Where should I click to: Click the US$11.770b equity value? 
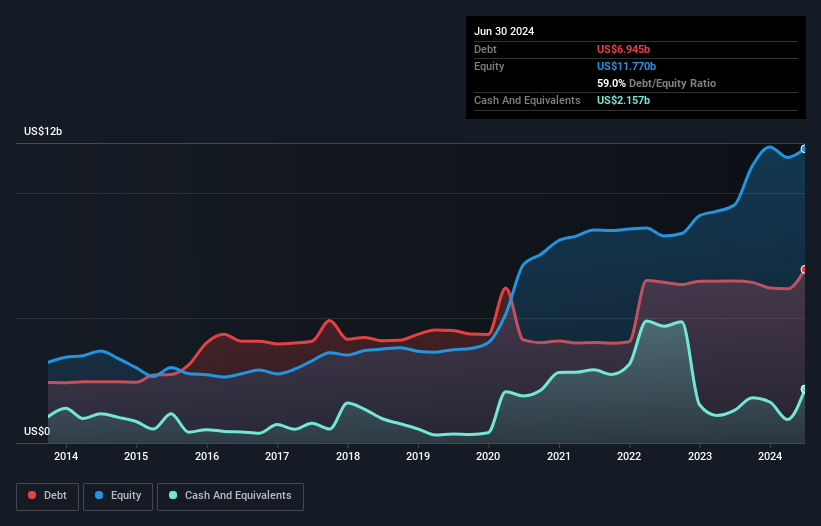click(626, 66)
